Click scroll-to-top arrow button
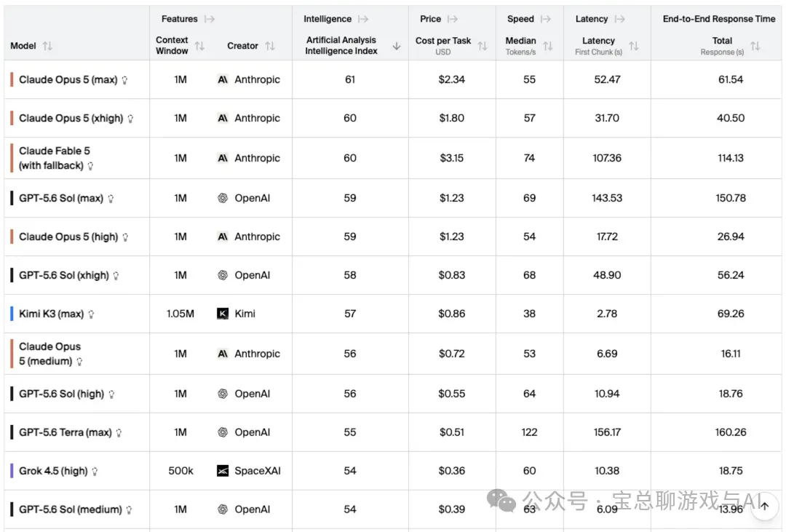Screen dimensions: 786x532 [x=764, y=506]
